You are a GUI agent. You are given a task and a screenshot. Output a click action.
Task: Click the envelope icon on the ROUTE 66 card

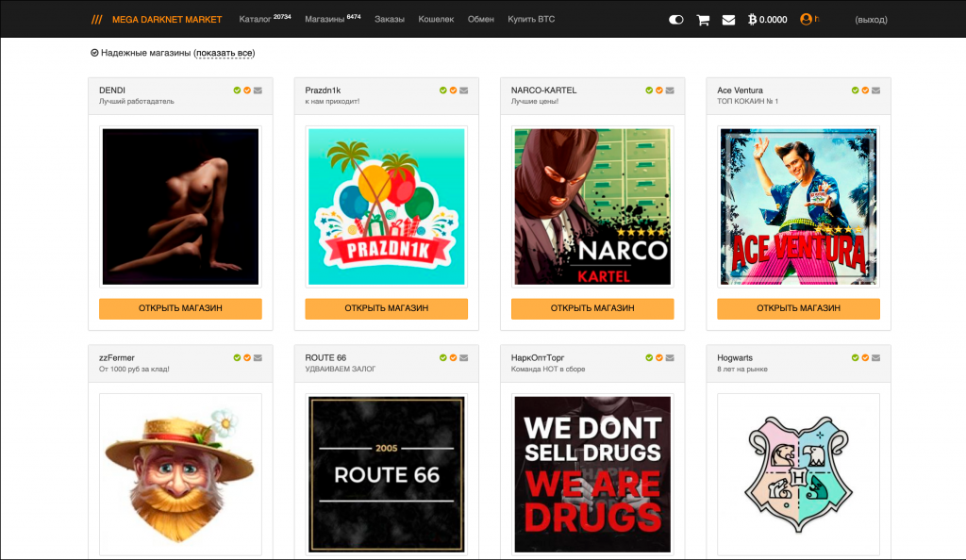click(463, 358)
